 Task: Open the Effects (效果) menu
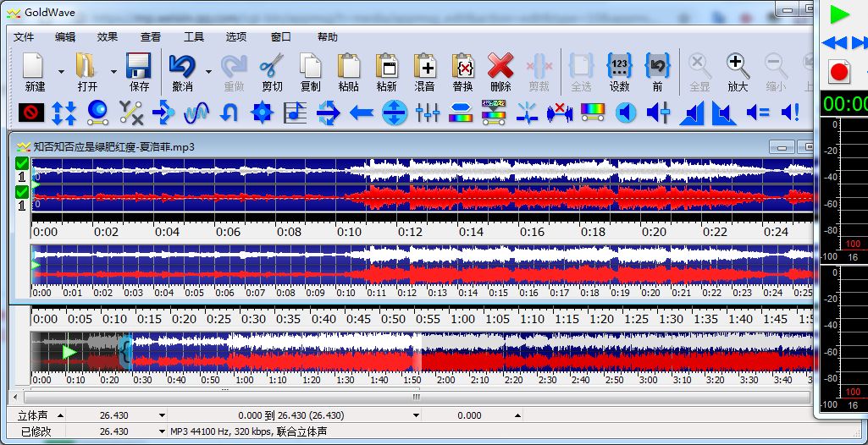coord(108,36)
